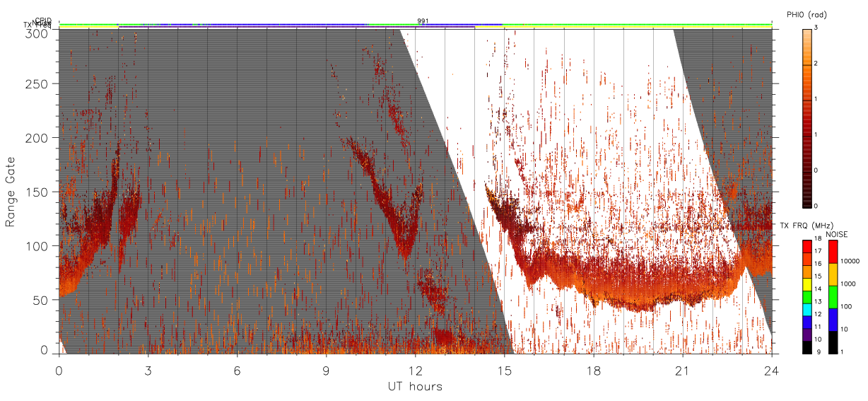Click the green NOISE swatch 100-1000
868x401 pixels.
[833, 297]
